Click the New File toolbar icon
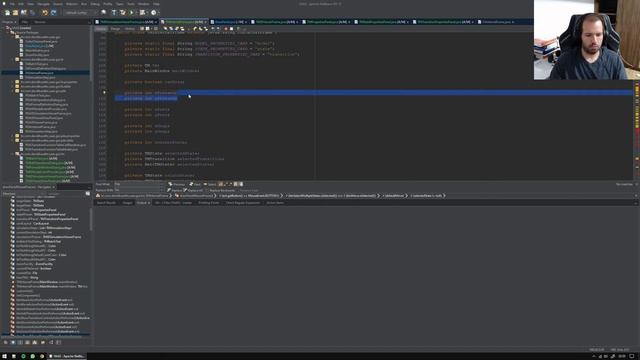640x360 pixels. pyautogui.click(x=7, y=13)
